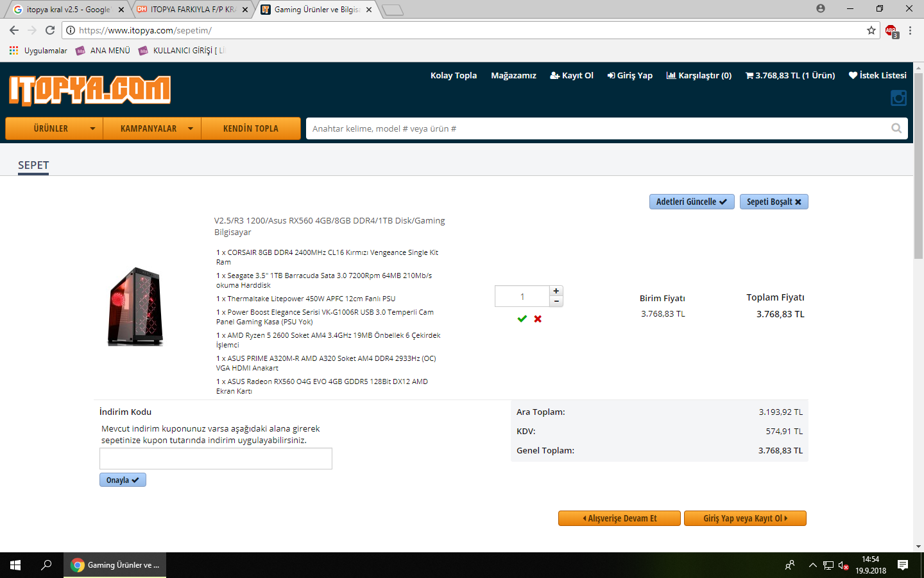This screenshot has width=924, height=578.
Task: Expand the KAMPANYALAR dropdown menu
Action: [x=152, y=128]
